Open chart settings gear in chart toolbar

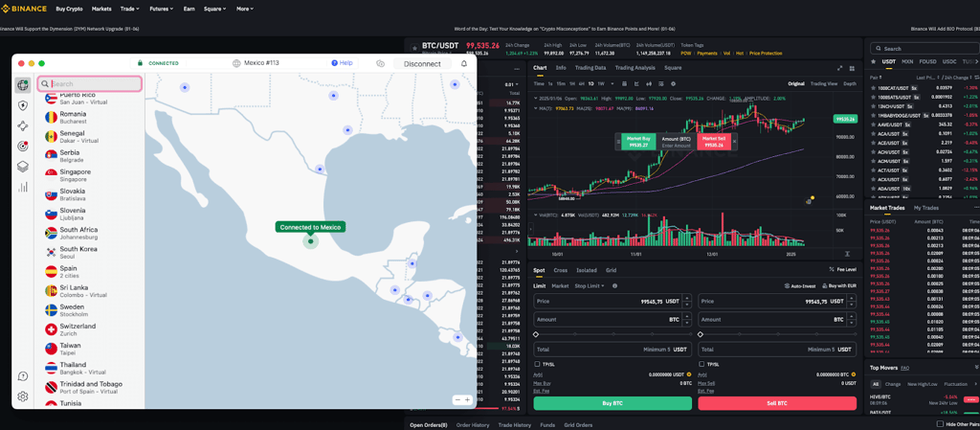click(x=673, y=83)
